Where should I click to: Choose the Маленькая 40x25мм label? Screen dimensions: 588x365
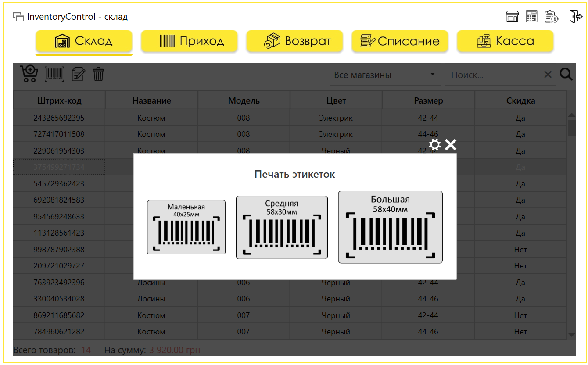186,227
